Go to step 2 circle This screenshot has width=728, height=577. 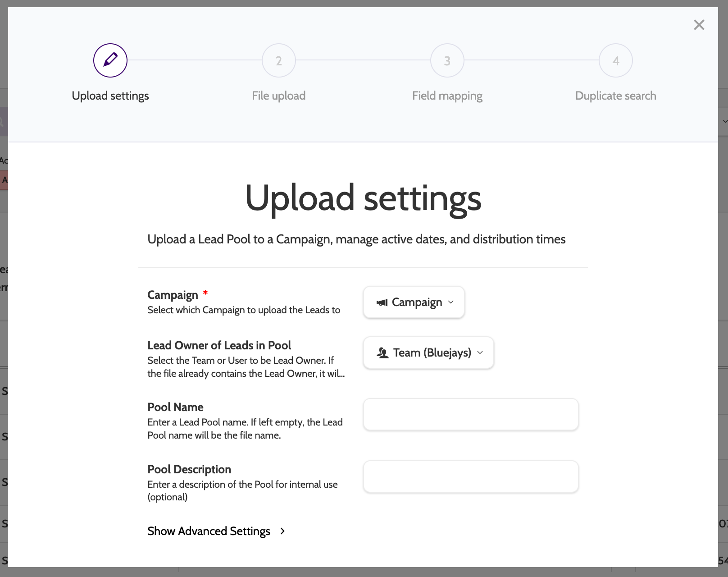click(279, 60)
